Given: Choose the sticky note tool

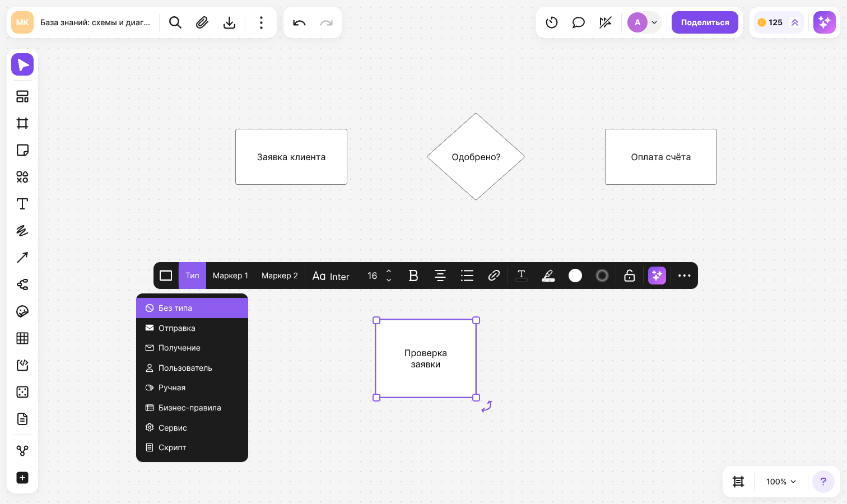Looking at the screenshot, I should coord(22,150).
